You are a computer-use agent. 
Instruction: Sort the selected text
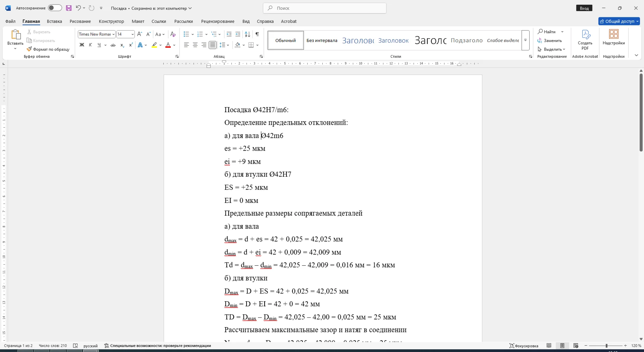pos(248,34)
